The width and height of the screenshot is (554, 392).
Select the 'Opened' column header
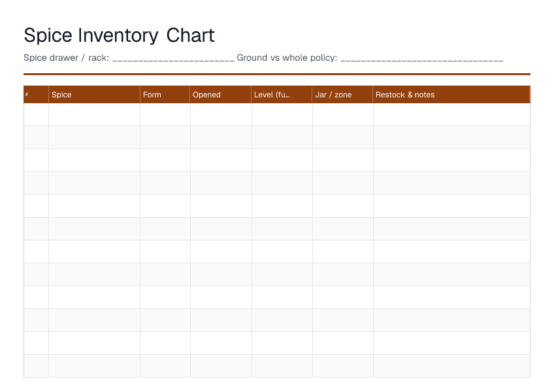click(221, 94)
